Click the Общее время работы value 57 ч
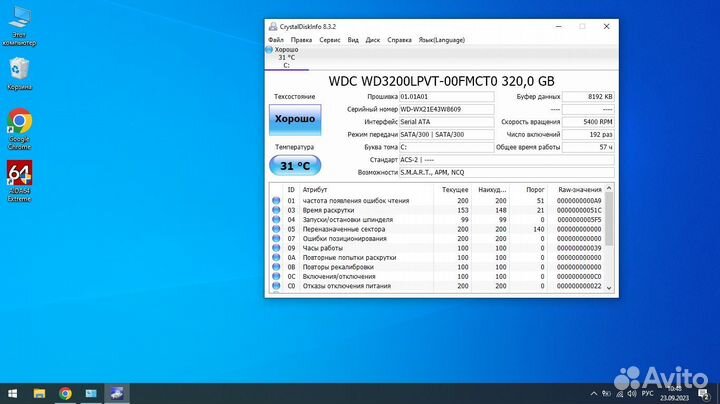The image size is (720, 404). click(588, 147)
